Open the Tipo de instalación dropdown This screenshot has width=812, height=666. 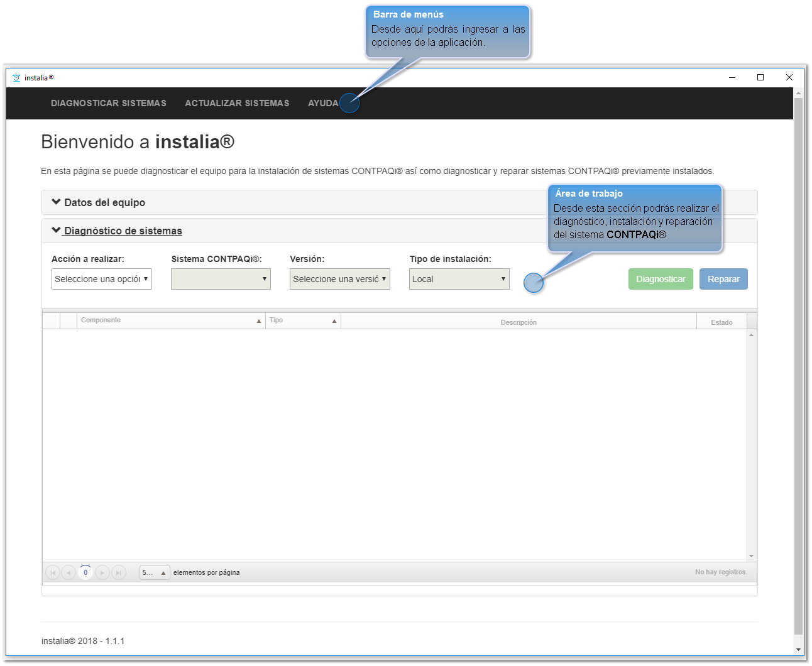tap(459, 279)
